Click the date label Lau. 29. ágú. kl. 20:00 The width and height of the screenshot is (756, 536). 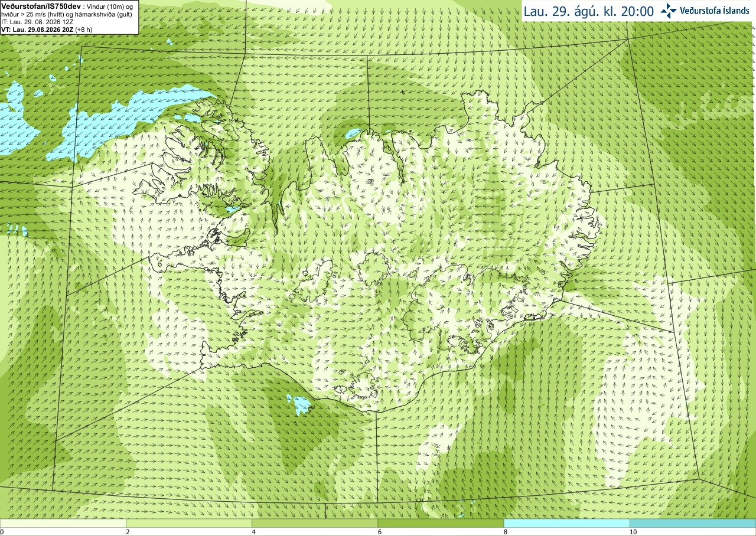tap(588, 11)
